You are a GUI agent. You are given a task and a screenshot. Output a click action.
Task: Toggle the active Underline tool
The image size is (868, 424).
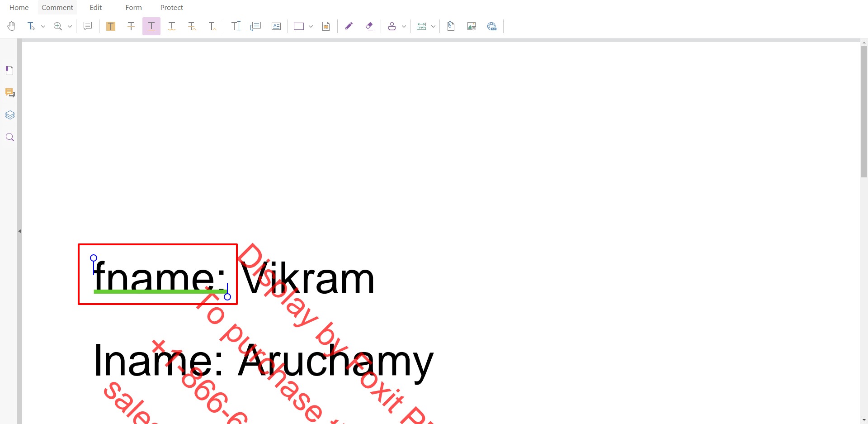pyautogui.click(x=151, y=26)
